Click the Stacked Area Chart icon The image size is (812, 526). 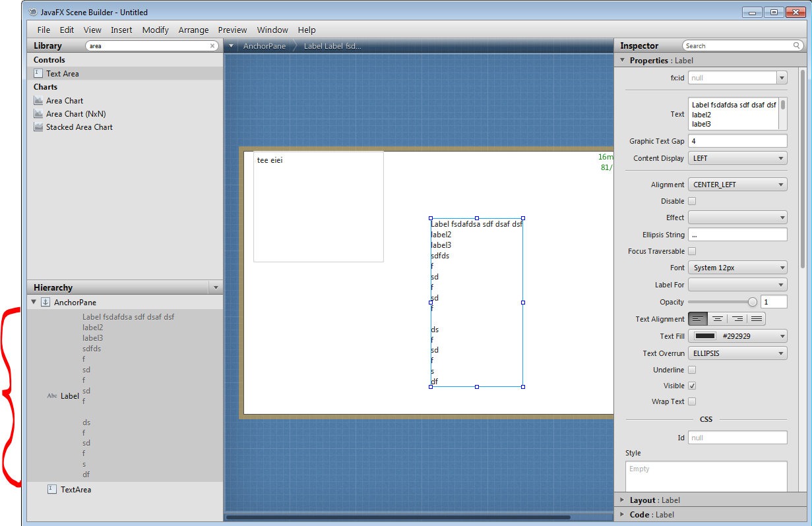click(x=38, y=127)
